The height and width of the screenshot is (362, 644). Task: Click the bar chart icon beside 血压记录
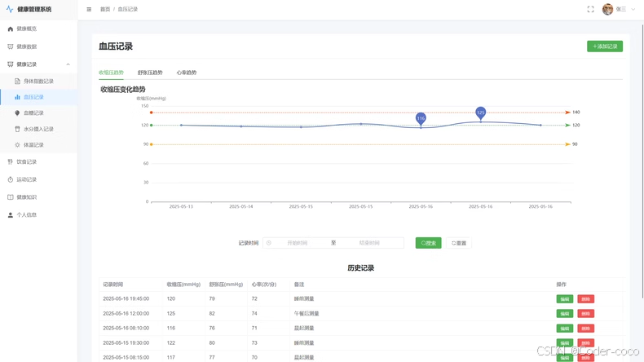(x=17, y=97)
